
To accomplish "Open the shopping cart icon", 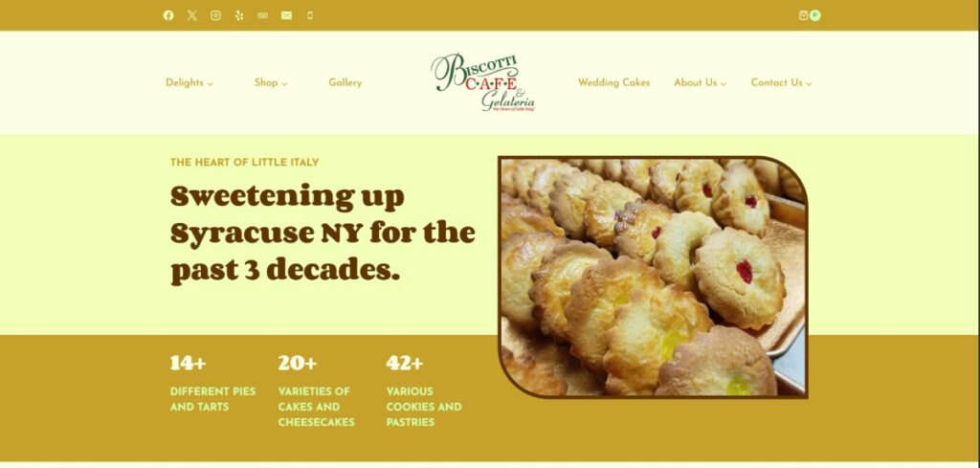I will pyautogui.click(x=803, y=15).
